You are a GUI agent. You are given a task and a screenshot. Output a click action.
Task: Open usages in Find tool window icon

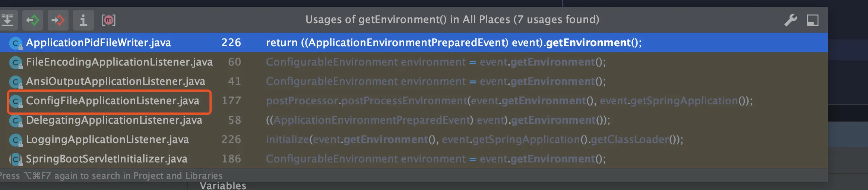point(812,20)
